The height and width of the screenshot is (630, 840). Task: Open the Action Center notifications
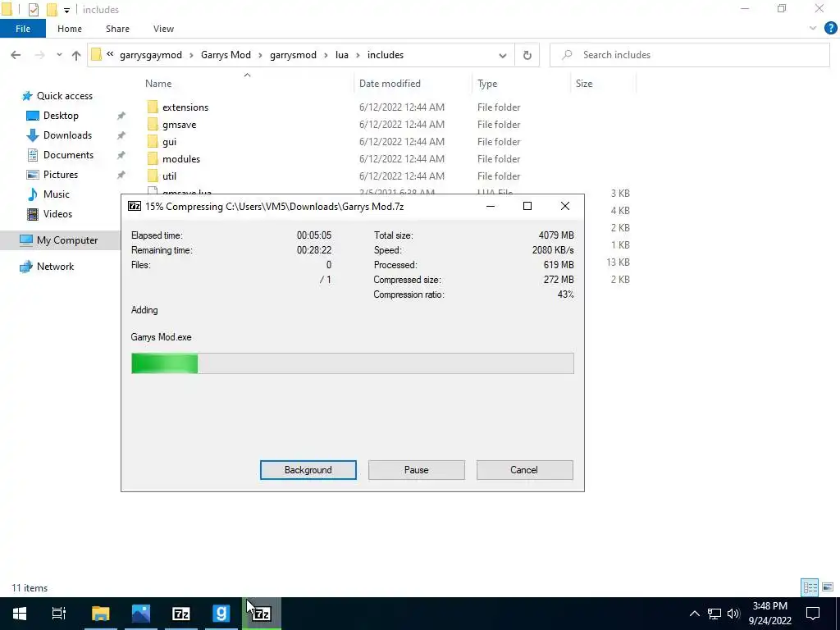pyautogui.click(x=813, y=614)
